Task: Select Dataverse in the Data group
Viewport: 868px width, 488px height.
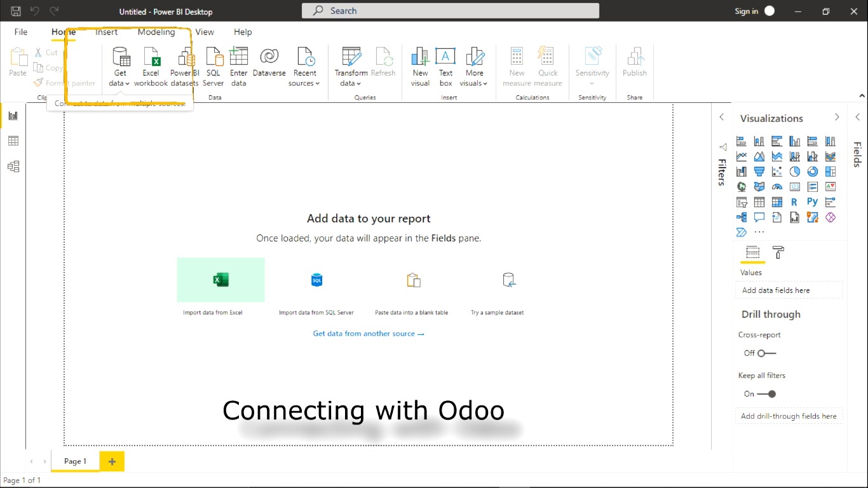Action: (x=269, y=62)
